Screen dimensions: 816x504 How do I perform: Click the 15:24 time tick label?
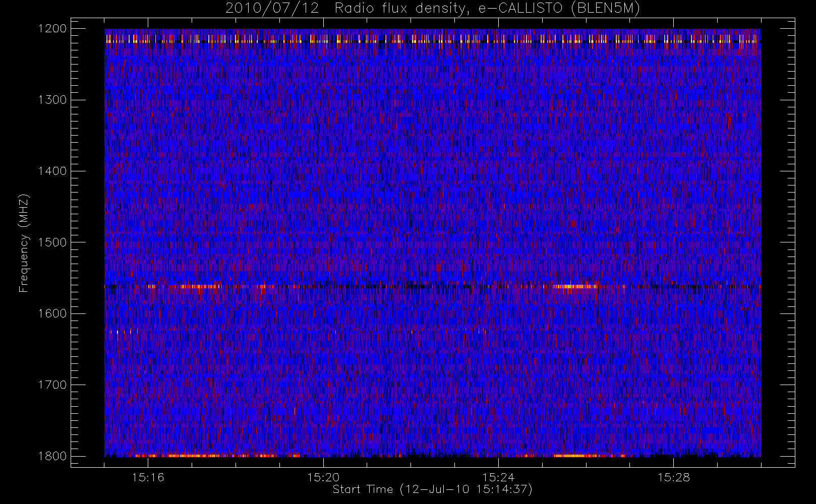498,477
